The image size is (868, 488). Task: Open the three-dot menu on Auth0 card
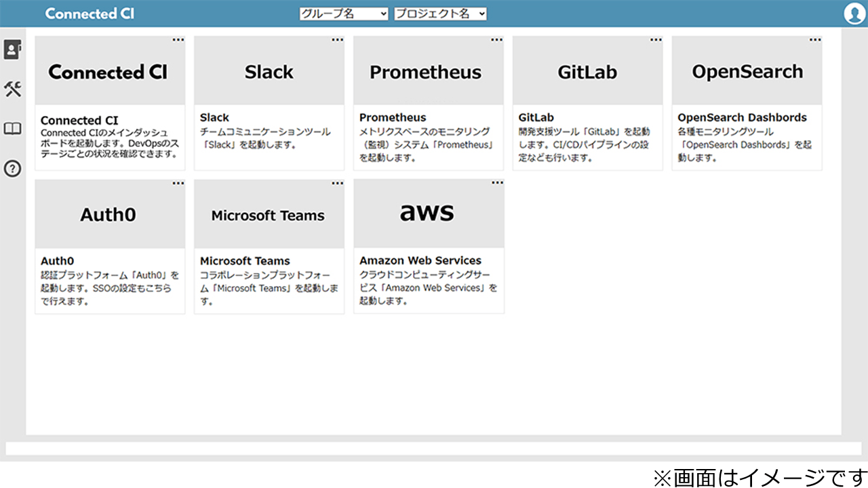[178, 183]
